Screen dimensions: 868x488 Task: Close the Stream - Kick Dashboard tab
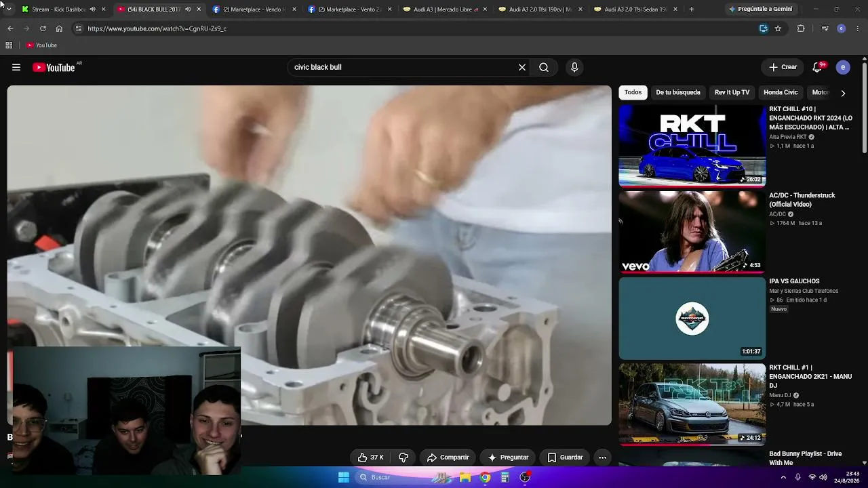[103, 9]
